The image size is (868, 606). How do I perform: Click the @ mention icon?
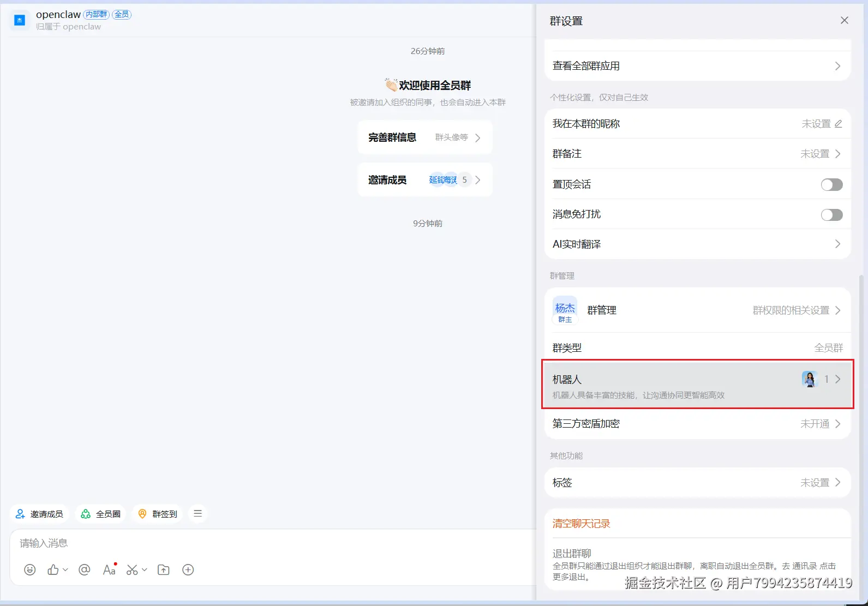(x=84, y=569)
